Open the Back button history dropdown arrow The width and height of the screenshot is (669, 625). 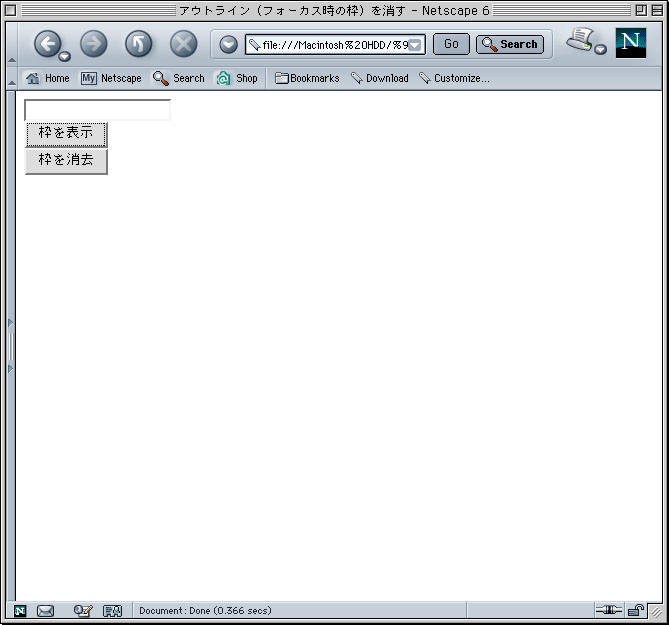pos(65,56)
